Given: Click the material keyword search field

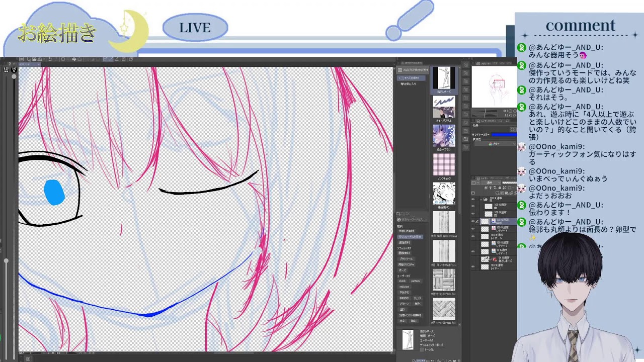Looking at the screenshot, I should pos(413,219).
